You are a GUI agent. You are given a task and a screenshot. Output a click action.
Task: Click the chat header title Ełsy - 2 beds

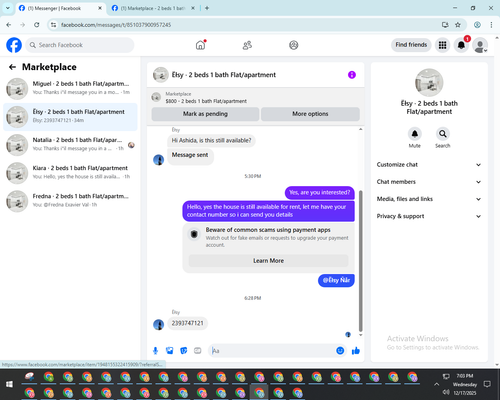tap(224, 75)
